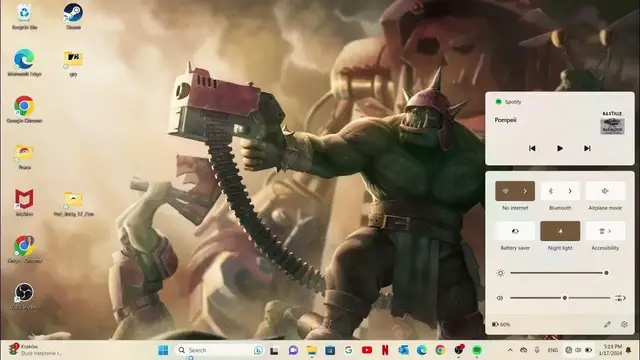Open the McAfee desktop shortcut
This screenshot has height=360, width=640.
coord(24,202)
